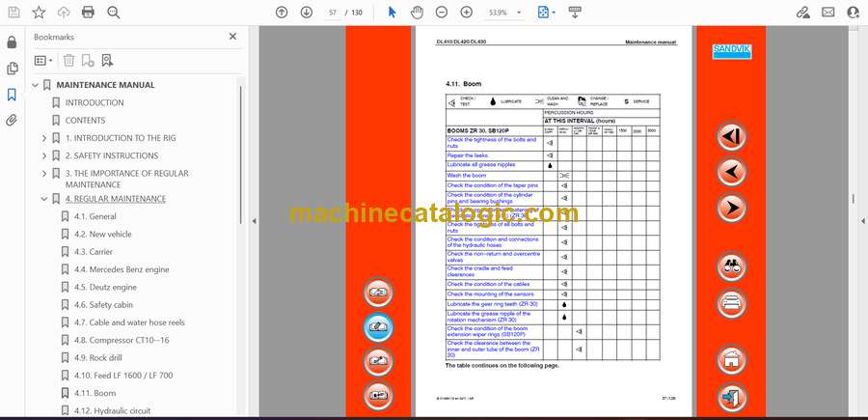Click the first-page round button in orange bar

click(731, 136)
